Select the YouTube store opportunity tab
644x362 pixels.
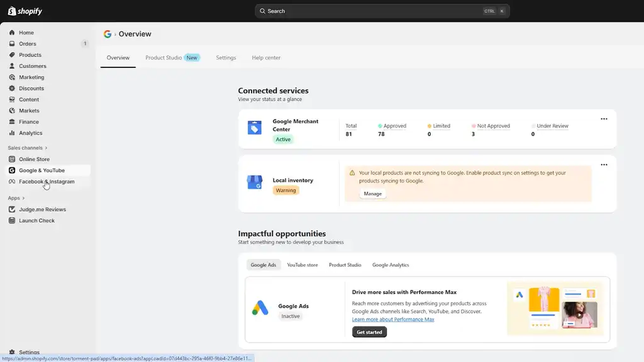pyautogui.click(x=303, y=265)
